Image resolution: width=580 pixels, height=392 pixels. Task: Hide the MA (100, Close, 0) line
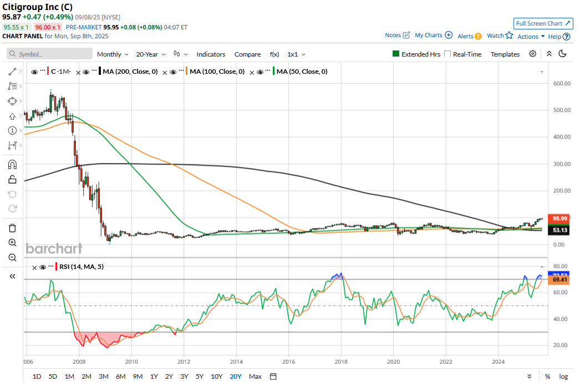point(173,72)
